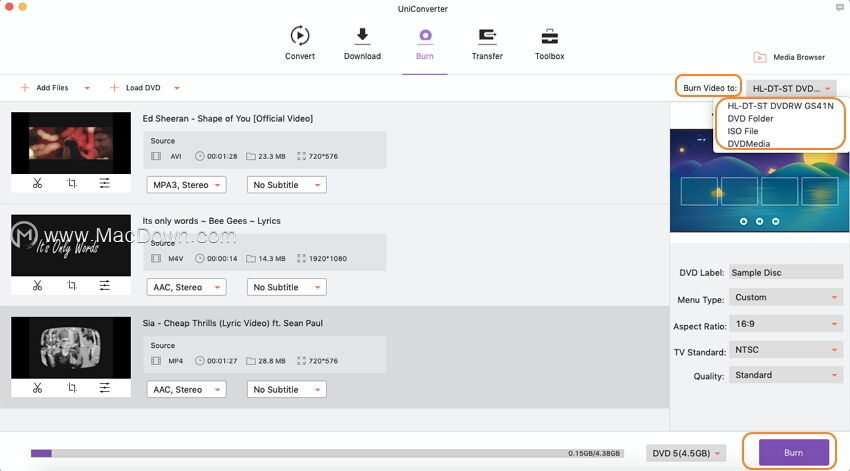Click Add Files button
Viewport: 850px width, 471px height.
point(44,88)
